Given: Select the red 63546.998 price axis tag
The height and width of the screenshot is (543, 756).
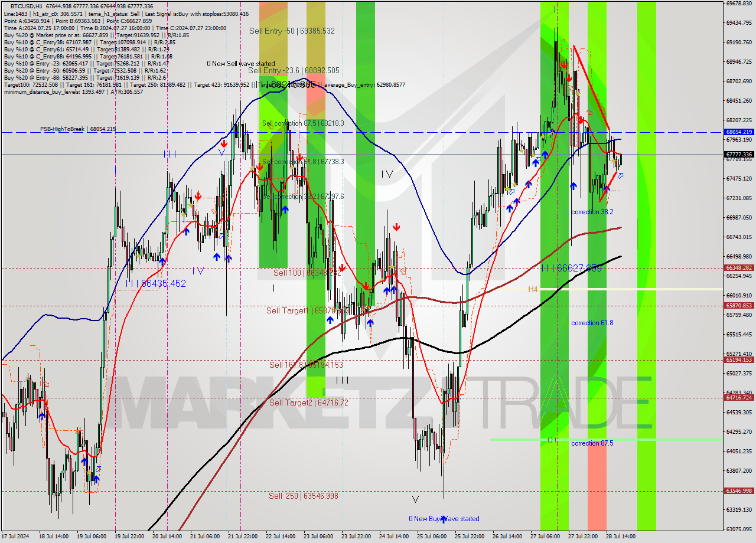Looking at the screenshot, I should pyautogui.click(x=739, y=490).
